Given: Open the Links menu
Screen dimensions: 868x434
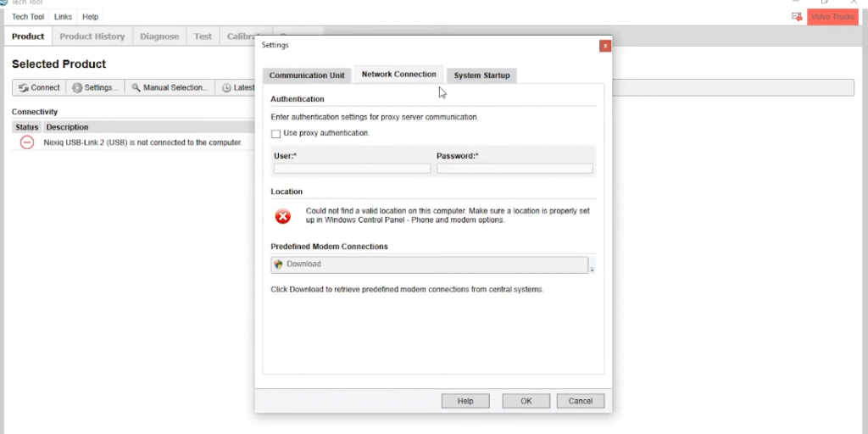Looking at the screenshot, I should [x=63, y=17].
